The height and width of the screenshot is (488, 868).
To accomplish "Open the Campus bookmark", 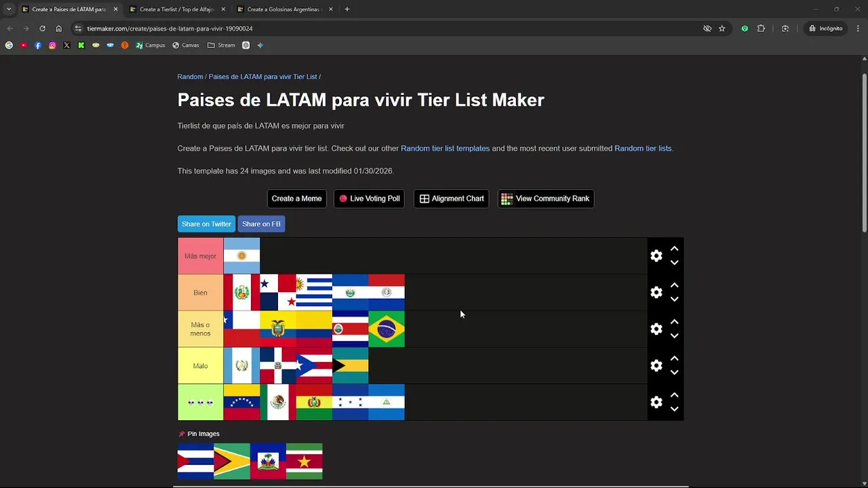I will [x=151, y=45].
